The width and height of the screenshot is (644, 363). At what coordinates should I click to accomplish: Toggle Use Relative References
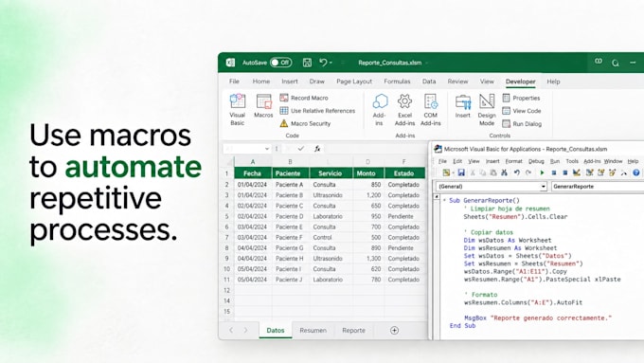click(x=317, y=111)
